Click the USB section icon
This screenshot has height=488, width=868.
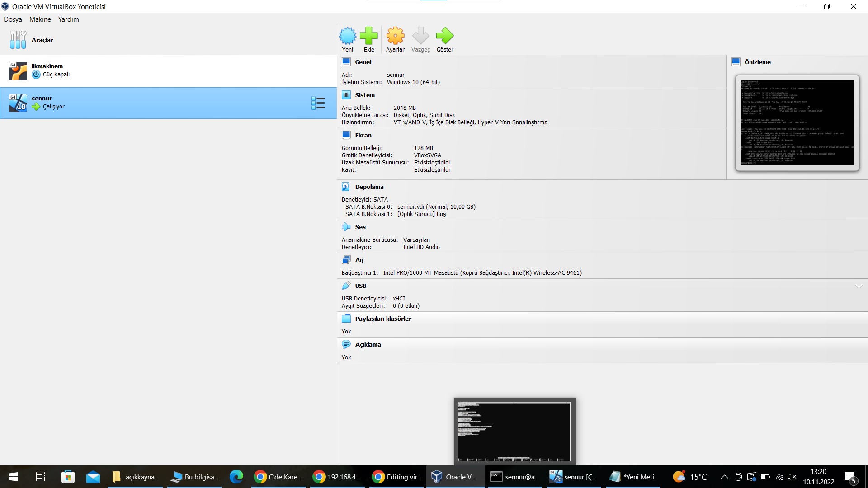point(346,286)
